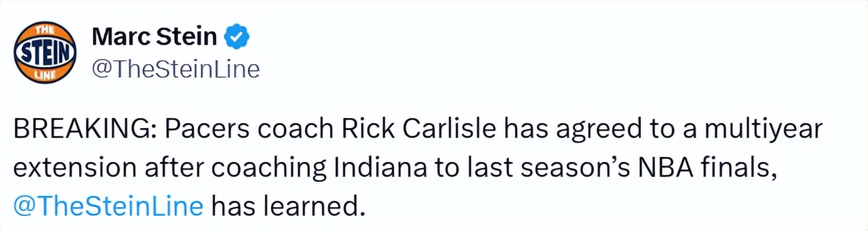Click THE text atop the avatar logo
868x231 pixels.
coord(45,30)
